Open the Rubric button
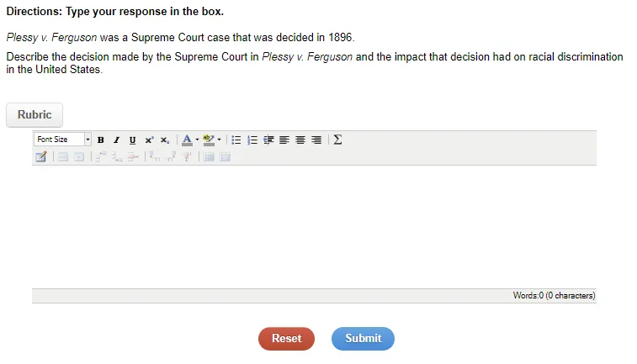Viewport: 637px width, 364px height. (35, 115)
